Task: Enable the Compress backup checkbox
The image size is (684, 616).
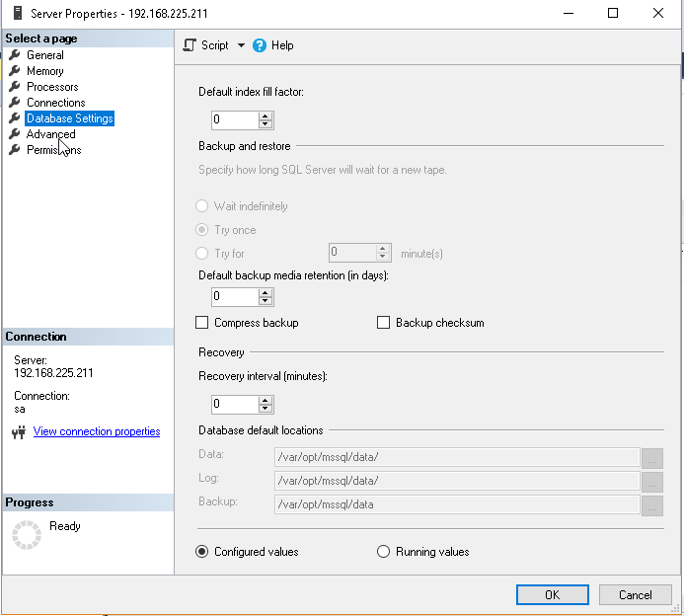Action: 202,323
